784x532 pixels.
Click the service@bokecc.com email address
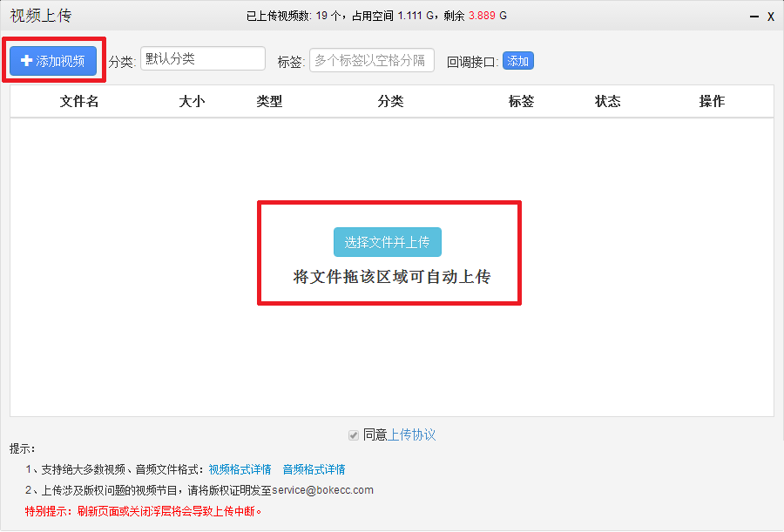[322, 490]
